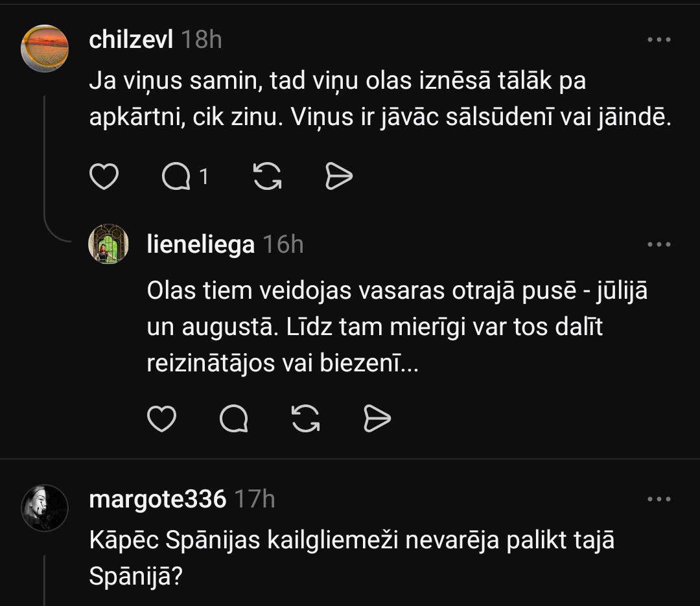Open lieneliega's reply text about olas
The height and width of the screenshot is (606, 700).
[x=397, y=327]
